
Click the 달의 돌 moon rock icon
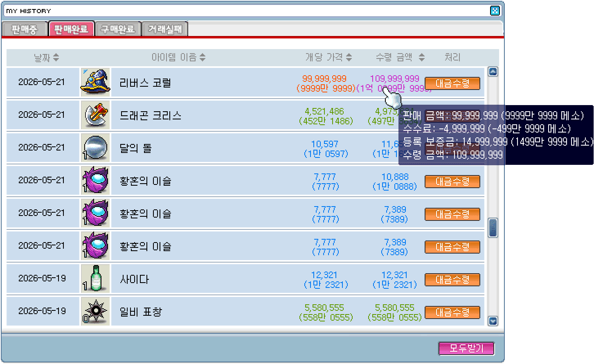point(95,147)
